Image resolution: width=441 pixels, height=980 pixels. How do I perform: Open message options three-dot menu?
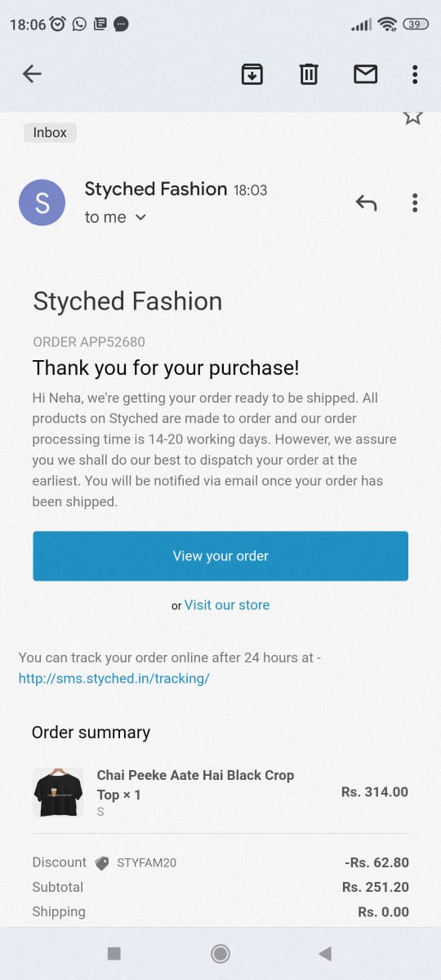tap(415, 203)
